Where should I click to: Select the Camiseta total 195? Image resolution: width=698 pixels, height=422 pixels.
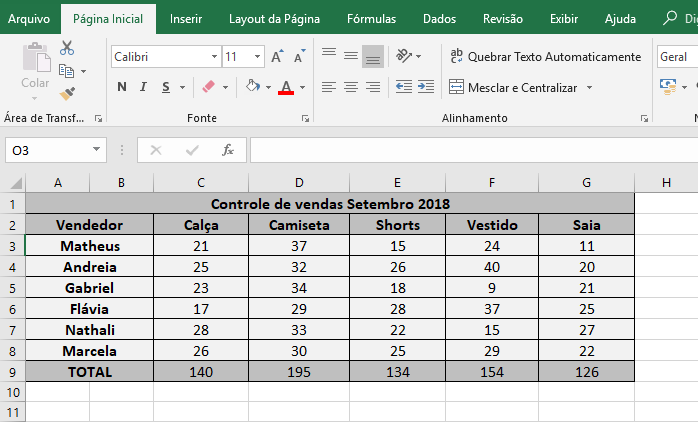pyautogui.click(x=299, y=372)
